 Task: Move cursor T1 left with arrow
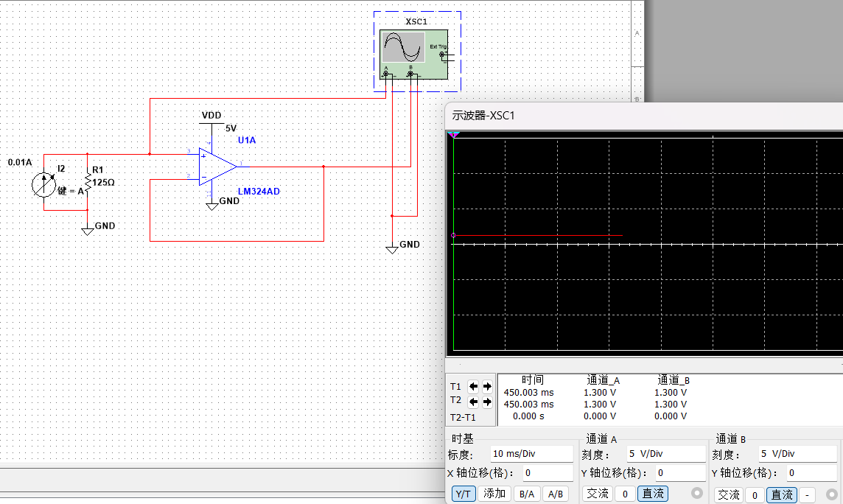(473, 386)
